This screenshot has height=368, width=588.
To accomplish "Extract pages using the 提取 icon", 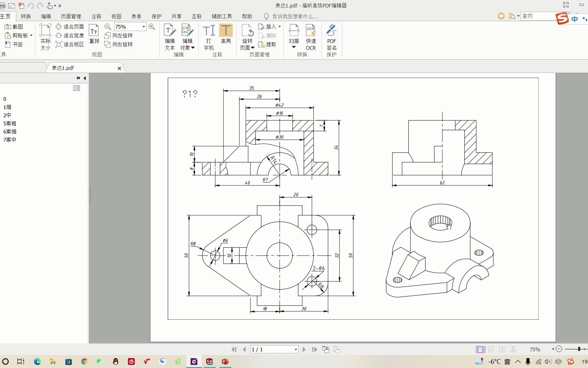I will click(269, 44).
